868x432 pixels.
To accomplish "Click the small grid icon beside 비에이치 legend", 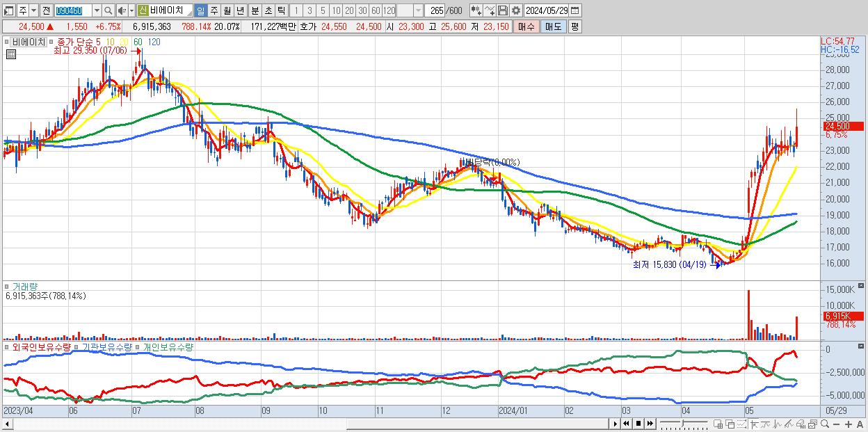I will (x=11, y=54).
